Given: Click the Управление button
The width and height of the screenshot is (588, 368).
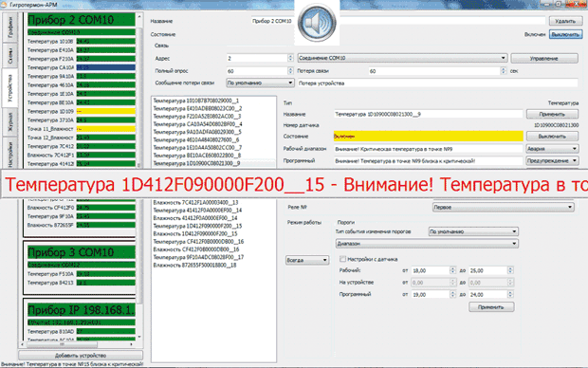Looking at the screenshot, I should [543, 59].
